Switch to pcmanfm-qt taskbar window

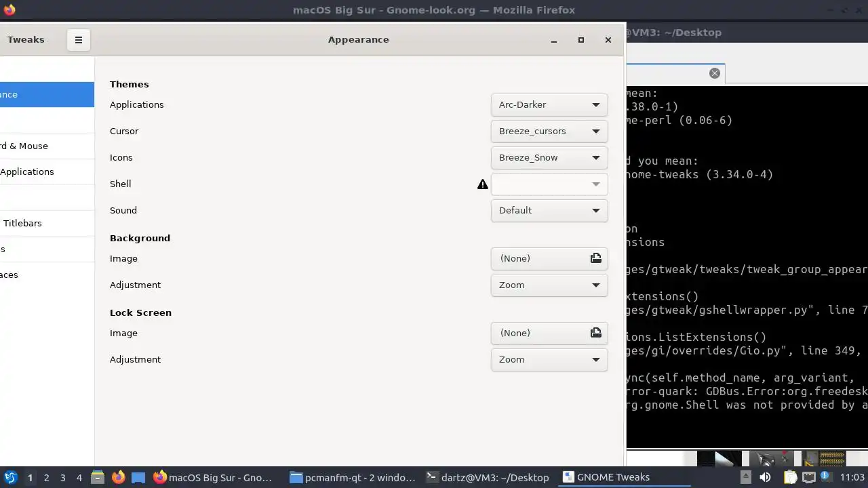click(x=353, y=477)
